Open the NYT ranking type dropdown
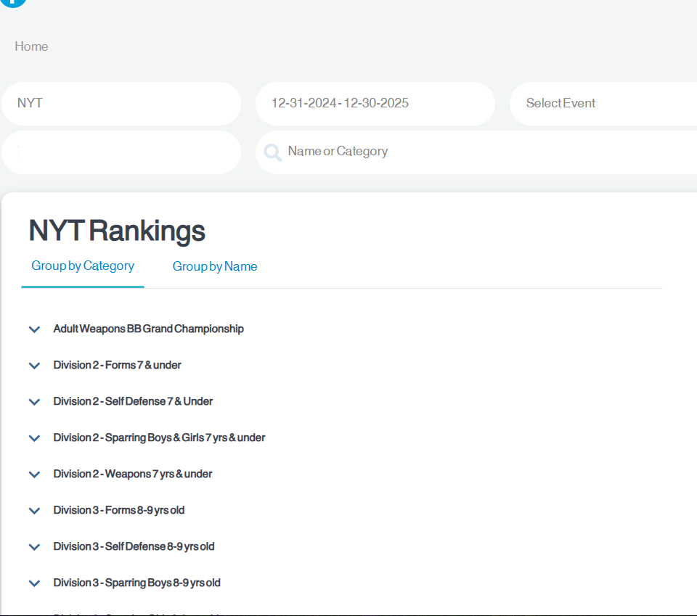 121,103
